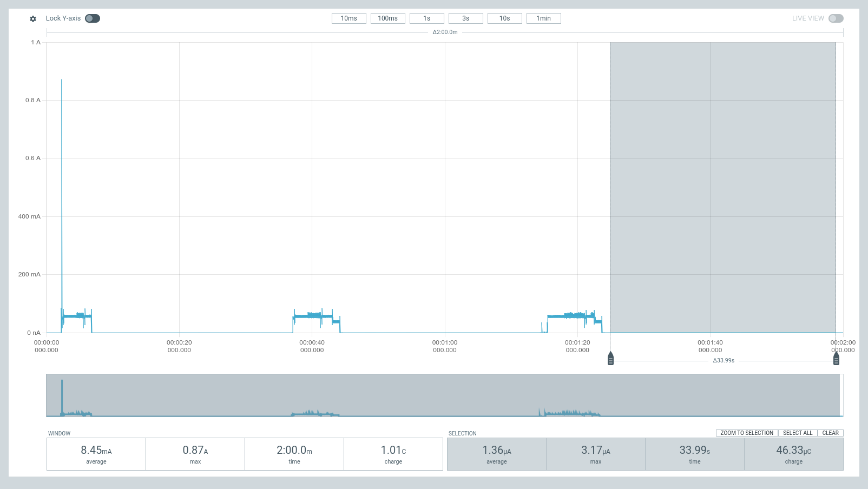868x489 pixels.
Task: Click the 0.87A max window stat
Action: click(195, 454)
